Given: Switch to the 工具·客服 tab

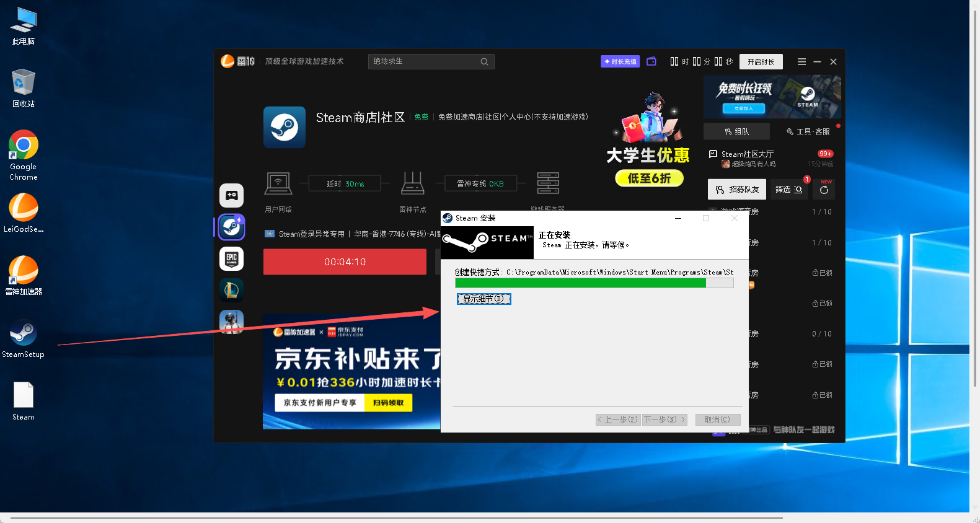Looking at the screenshot, I should pos(808,131).
